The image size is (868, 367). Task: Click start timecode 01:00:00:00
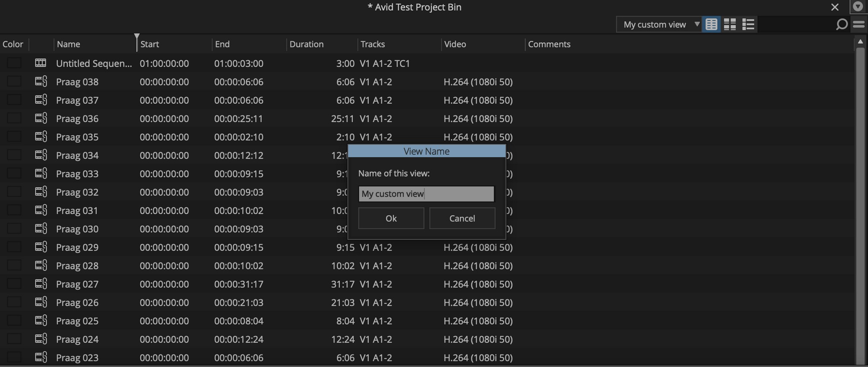[x=164, y=63]
